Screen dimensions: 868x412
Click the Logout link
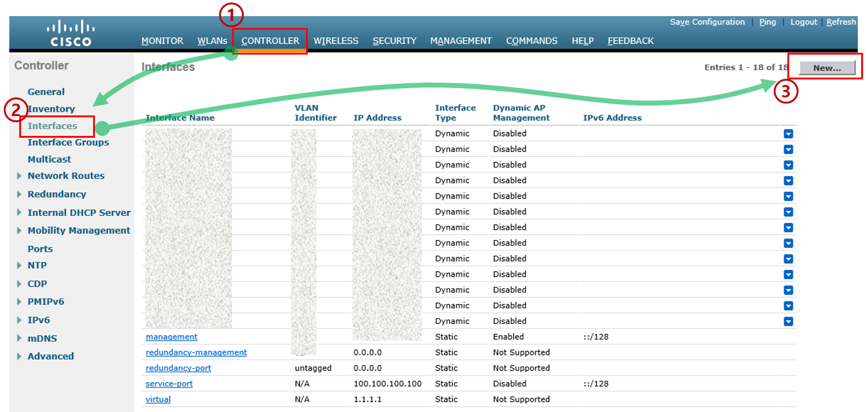803,22
